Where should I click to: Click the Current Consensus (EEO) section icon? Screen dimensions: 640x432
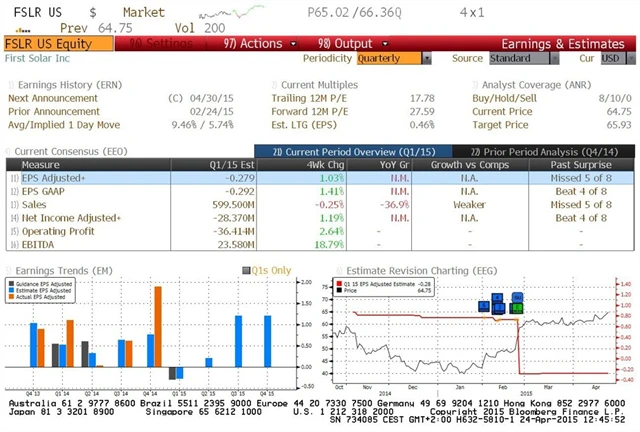pos(9,150)
